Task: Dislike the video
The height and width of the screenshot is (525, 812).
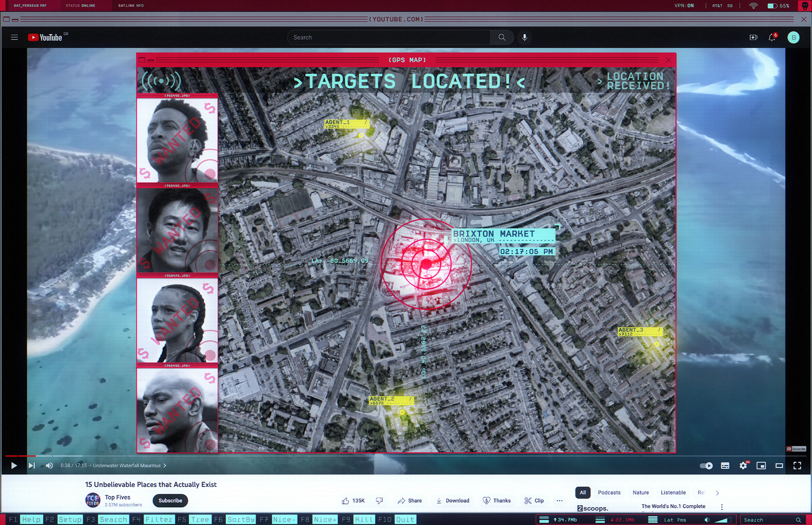Action: 379,500
